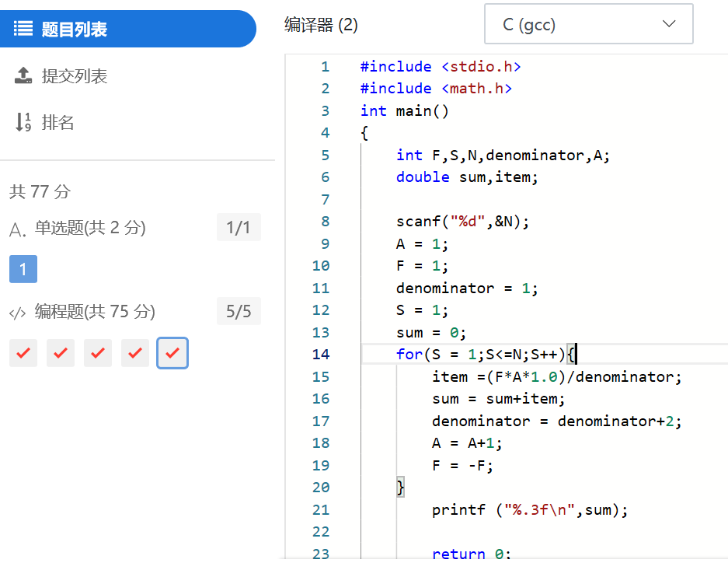Image resolution: width=728 pixels, height=563 pixels.
Task: Expand the C (gcc) compiler dropdown
Action: pyautogui.click(x=588, y=25)
